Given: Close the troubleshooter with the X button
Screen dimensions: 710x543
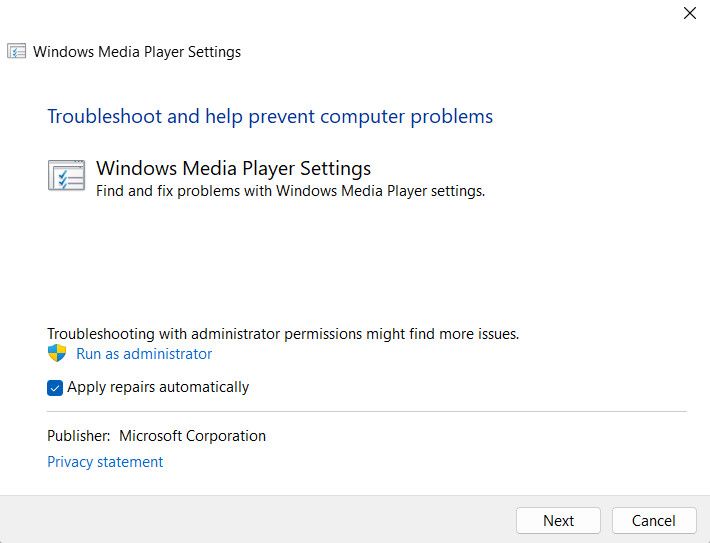Looking at the screenshot, I should pos(690,13).
